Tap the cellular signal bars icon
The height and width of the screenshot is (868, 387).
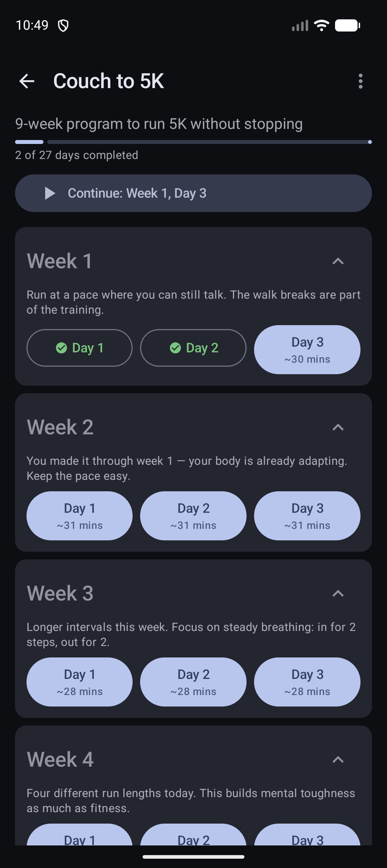pos(300,25)
